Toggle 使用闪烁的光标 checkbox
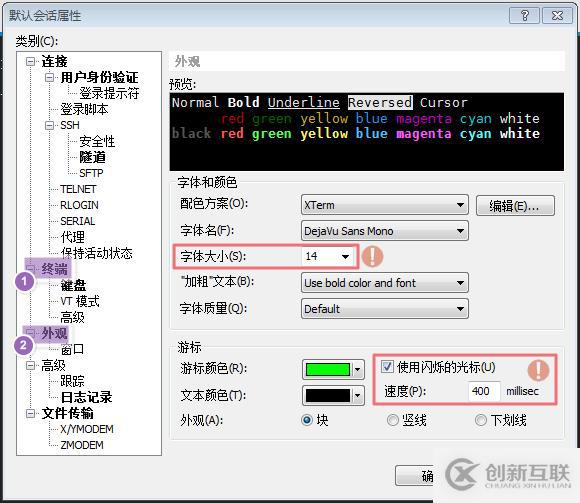580x503 pixels. tap(387, 367)
